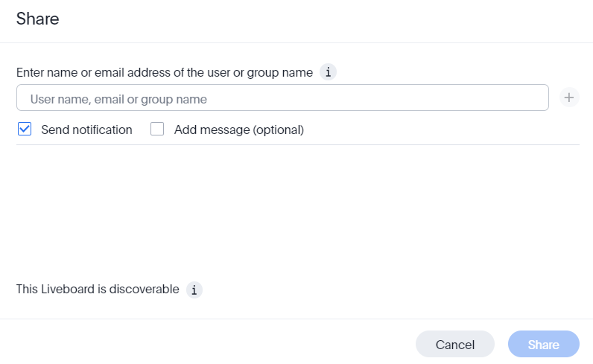Click the info icon beside the group name label
The image size is (593, 364).
[329, 72]
